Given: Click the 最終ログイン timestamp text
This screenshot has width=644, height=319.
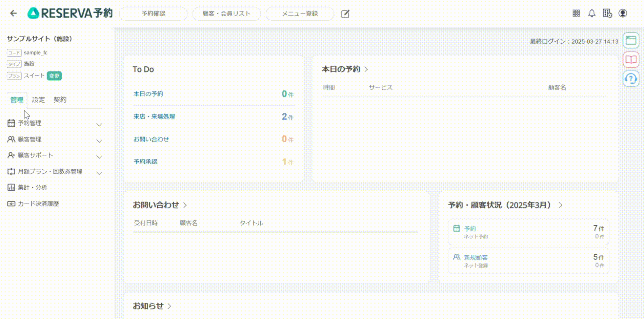Looking at the screenshot, I should (574, 41).
